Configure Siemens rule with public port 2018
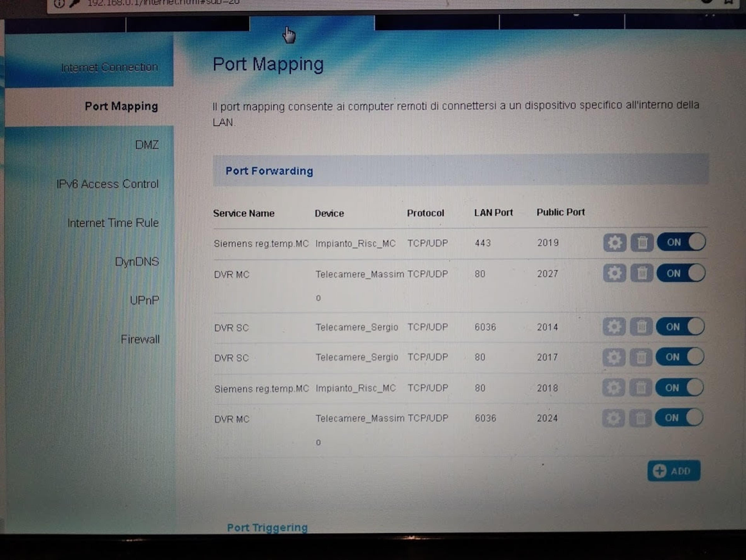 coord(613,388)
